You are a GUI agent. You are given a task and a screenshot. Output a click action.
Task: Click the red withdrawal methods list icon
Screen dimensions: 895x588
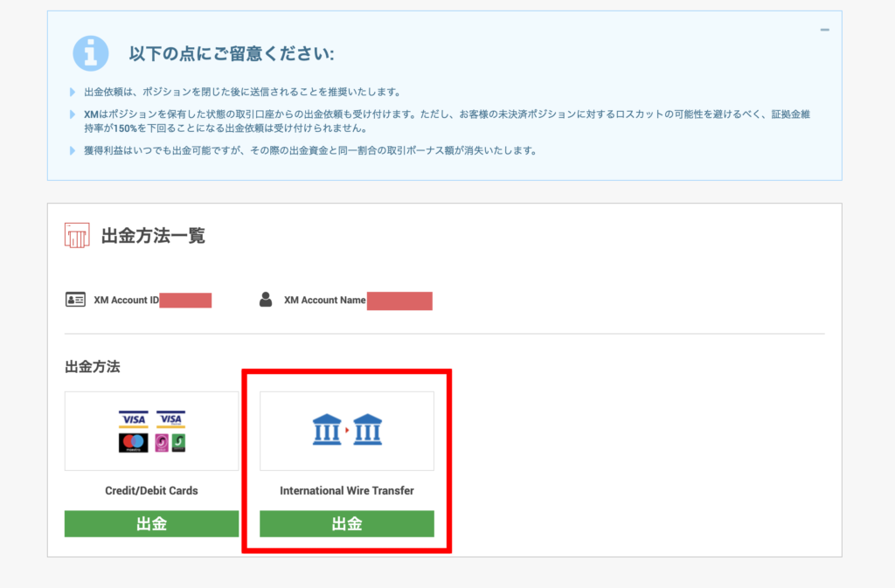(x=77, y=235)
